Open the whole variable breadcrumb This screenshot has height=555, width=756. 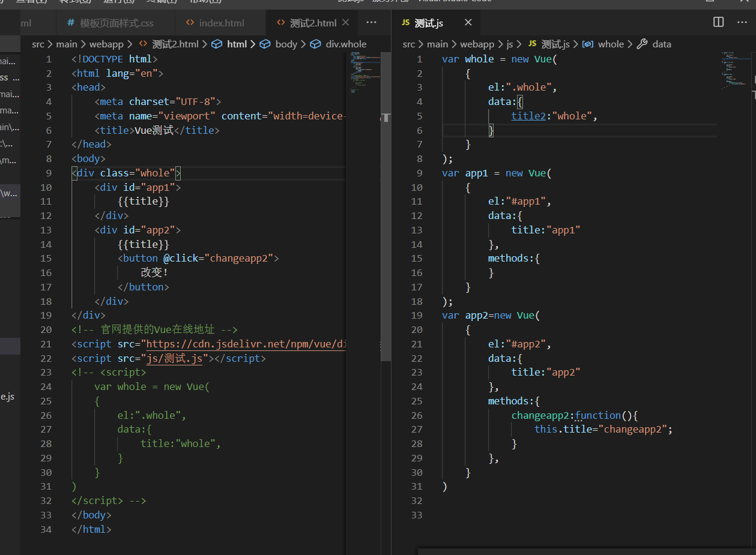click(603, 44)
